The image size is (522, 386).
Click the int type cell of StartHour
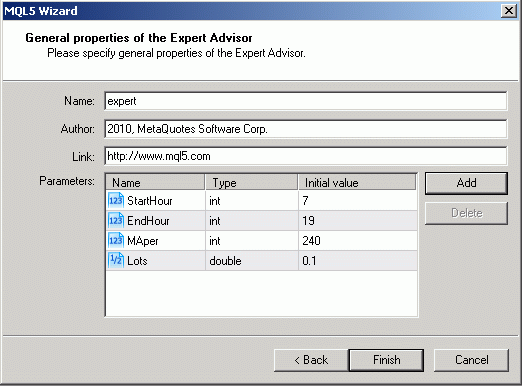(x=252, y=201)
